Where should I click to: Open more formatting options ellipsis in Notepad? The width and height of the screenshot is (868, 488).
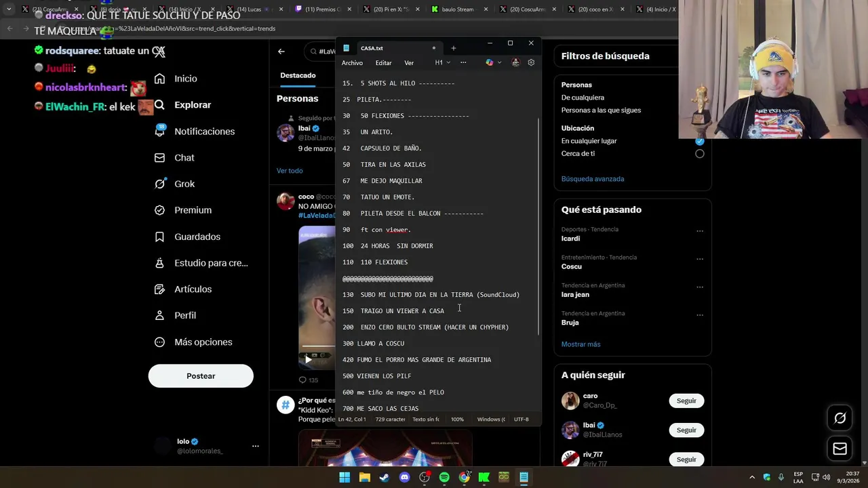(463, 62)
